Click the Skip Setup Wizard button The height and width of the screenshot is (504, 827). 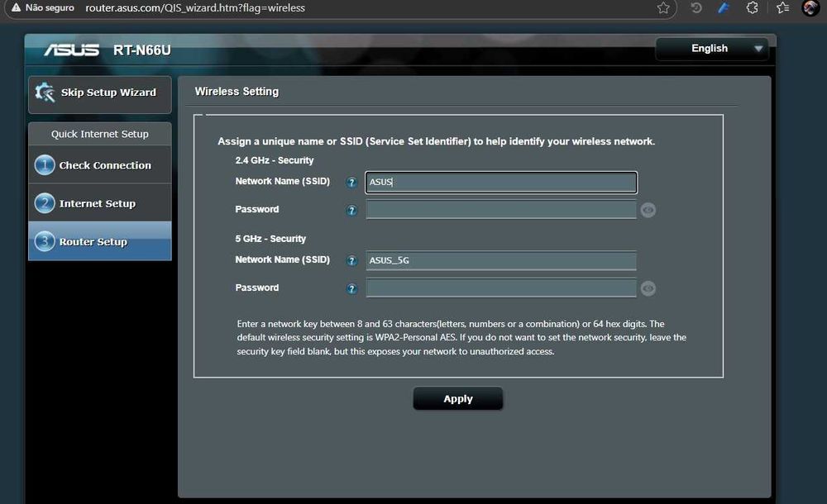100,94
